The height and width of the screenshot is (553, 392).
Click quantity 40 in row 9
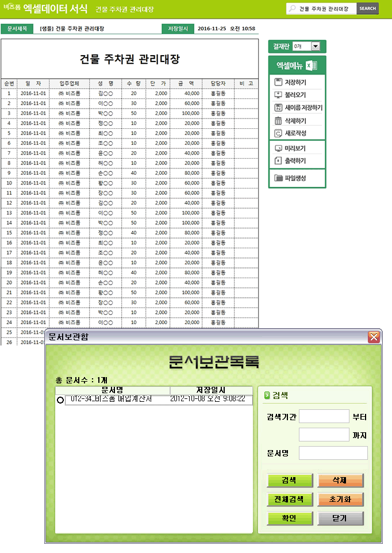click(133, 173)
